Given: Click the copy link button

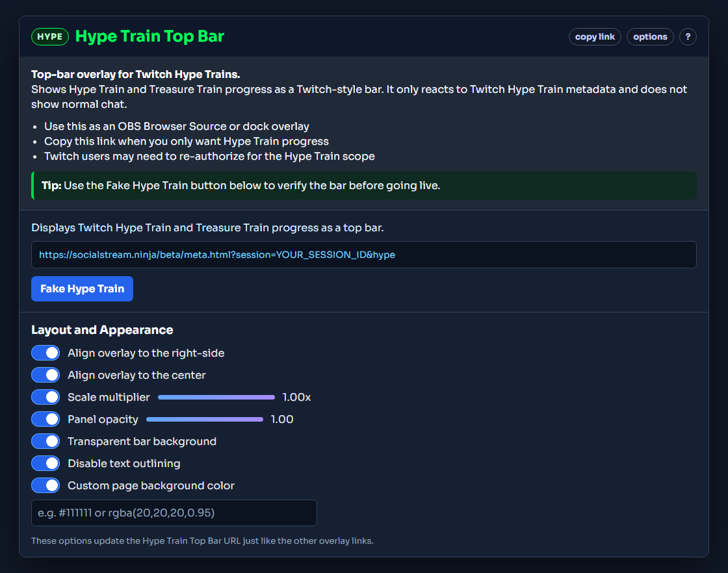Looking at the screenshot, I should point(595,36).
